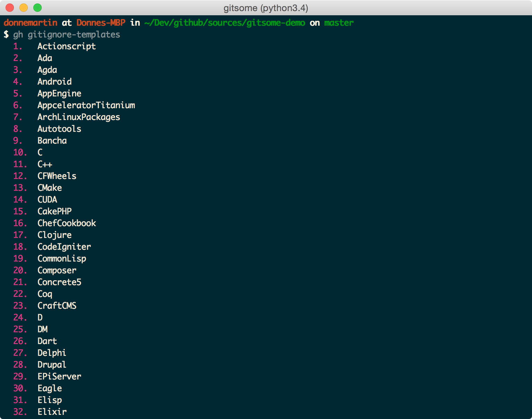Image resolution: width=532 pixels, height=419 pixels.
Task: Select the 'Delphi' entry
Action: (52, 353)
